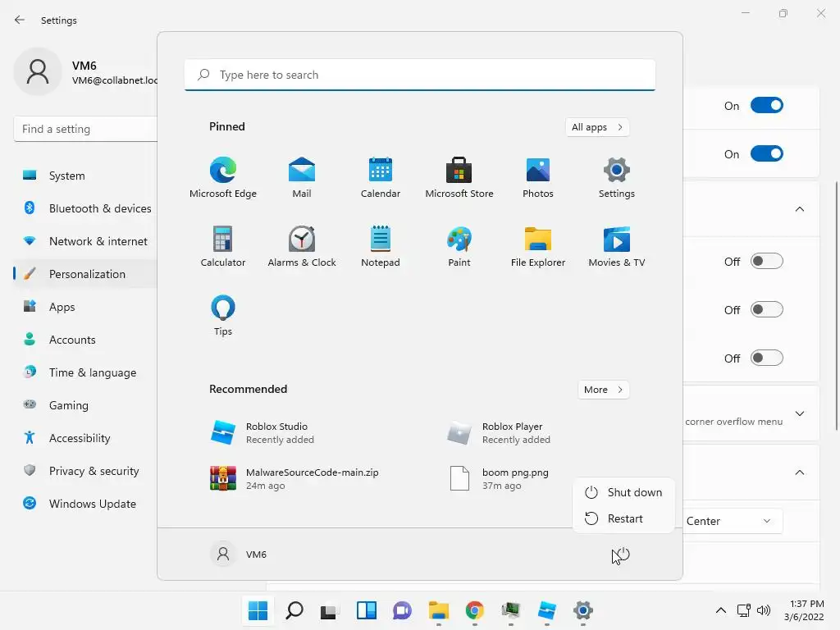
Task: Enable the last Off toggle switch
Action: (767, 358)
